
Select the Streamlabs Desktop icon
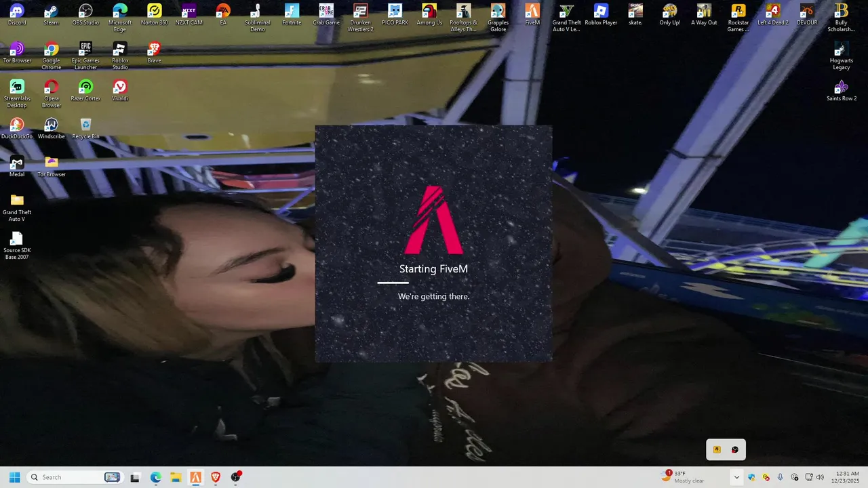(17, 94)
